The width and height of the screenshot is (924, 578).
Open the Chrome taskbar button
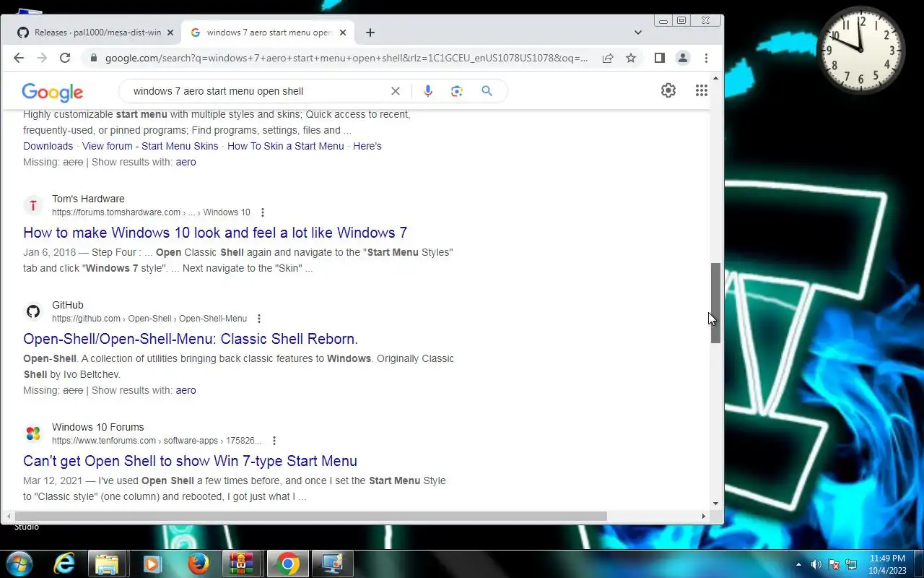click(x=287, y=564)
